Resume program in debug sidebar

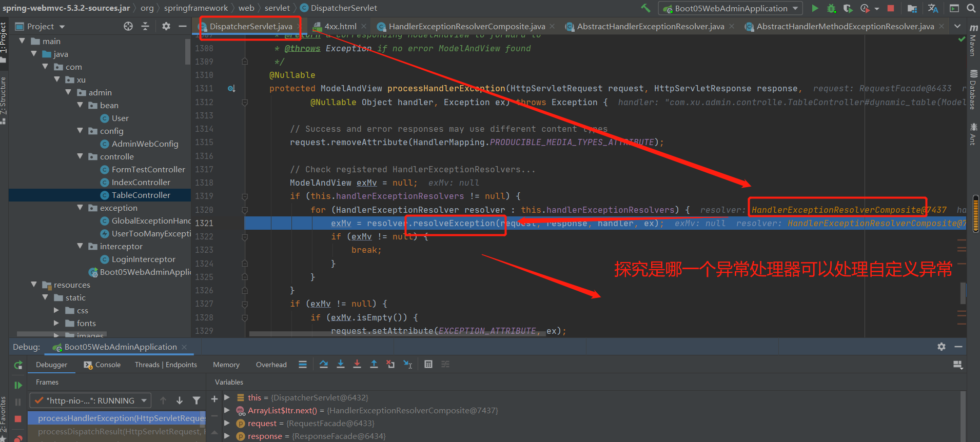pyautogui.click(x=18, y=385)
